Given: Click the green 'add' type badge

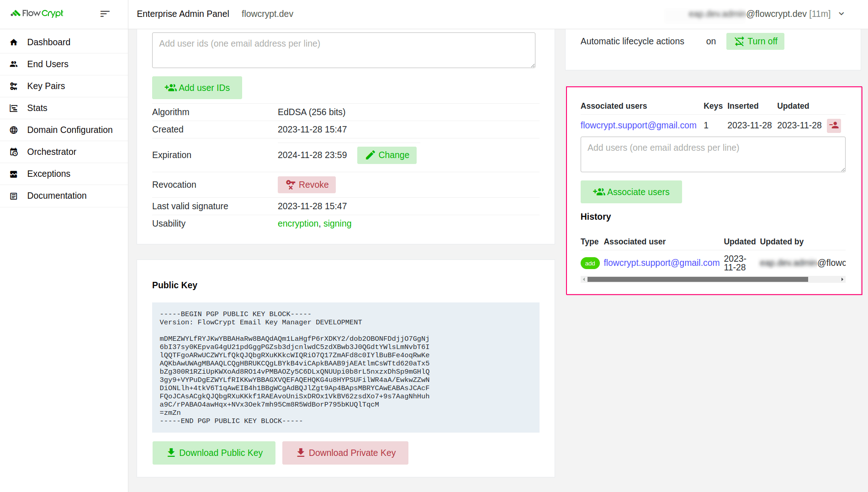Looking at the screenshot, I should coord(590,263).
